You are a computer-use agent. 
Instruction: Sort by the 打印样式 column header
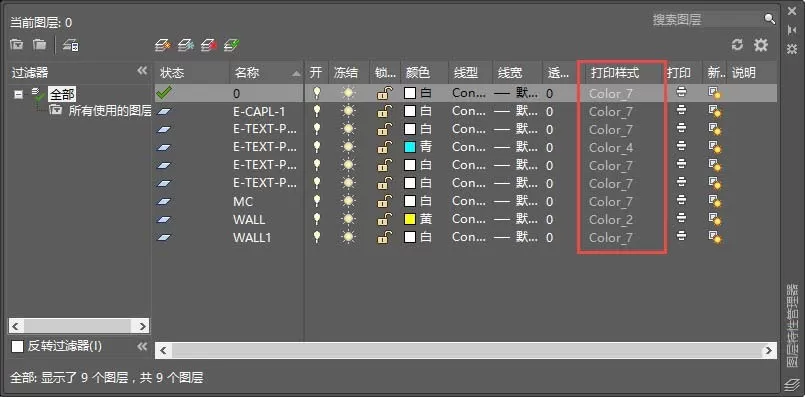point(615,73)
